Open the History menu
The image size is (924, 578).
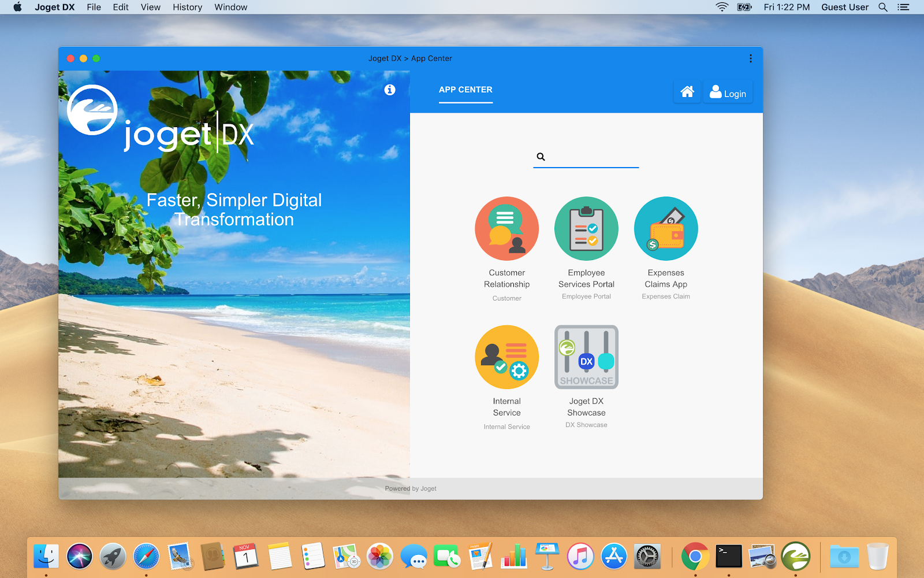coord(187,7)
